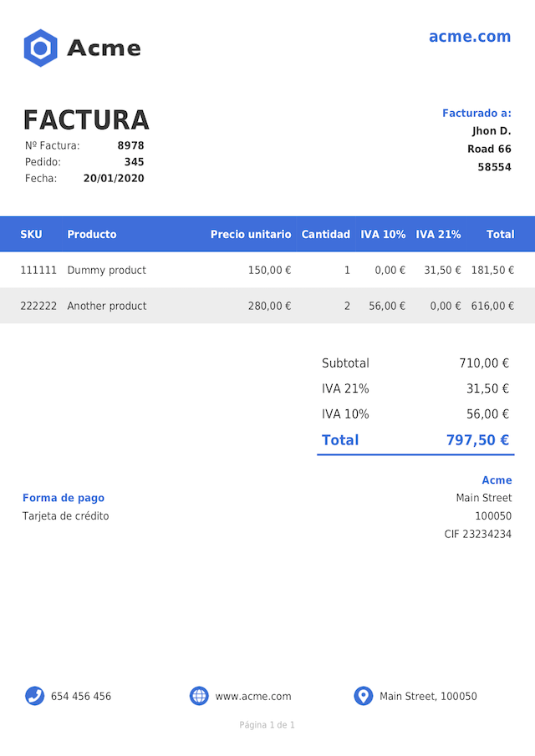Click the date 20/01/2020

[x=114, y=179]
